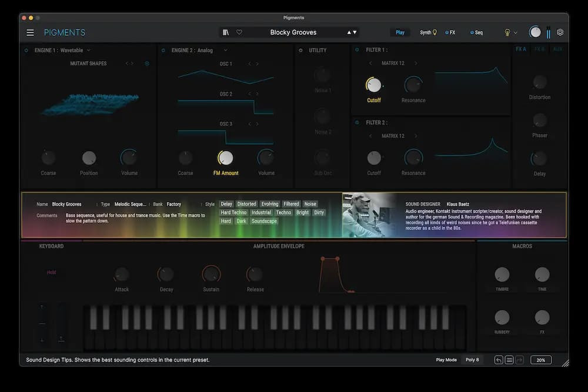Disable Engine 2 Analog power button

163,51
